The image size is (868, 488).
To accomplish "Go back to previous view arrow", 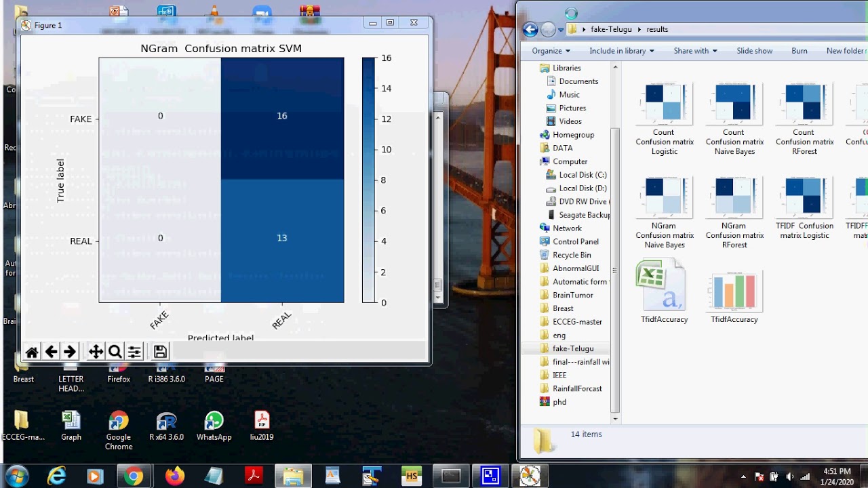I will tap(51, 351).
